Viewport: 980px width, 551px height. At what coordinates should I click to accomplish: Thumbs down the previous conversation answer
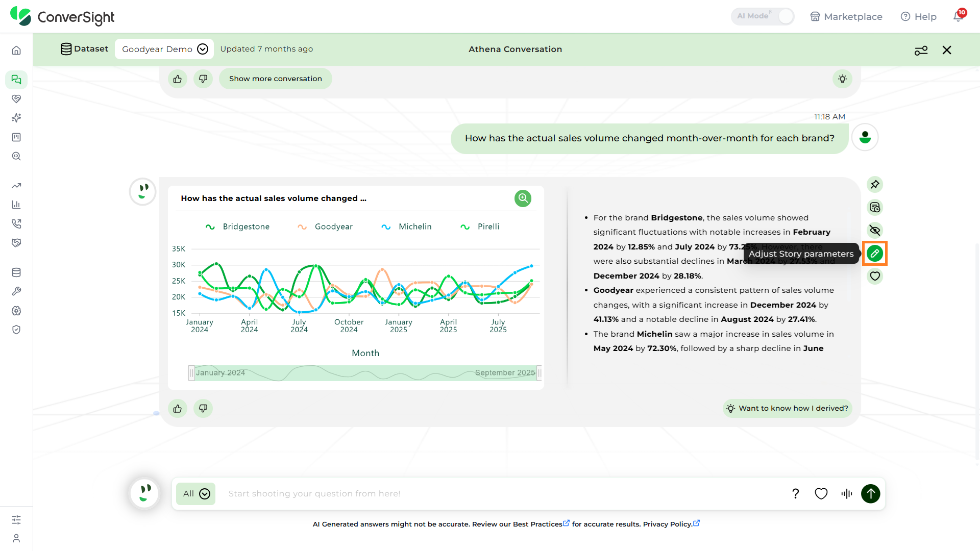pyautogui.click(x=203, y=79)
